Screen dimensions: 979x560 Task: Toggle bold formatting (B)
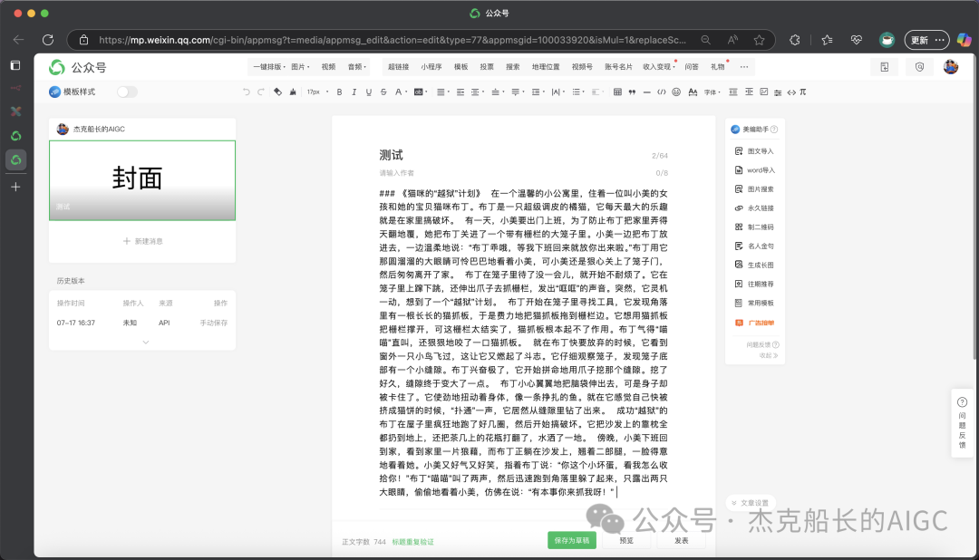(339, 92)
